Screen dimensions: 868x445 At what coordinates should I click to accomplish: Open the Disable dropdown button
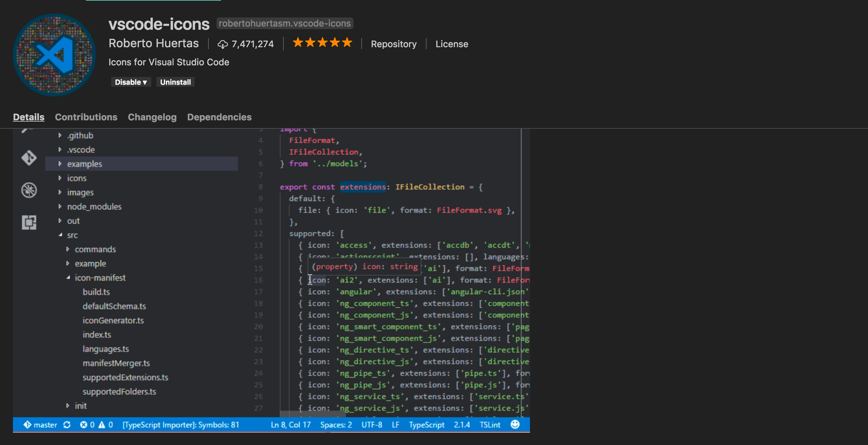(x=131, y=82)
